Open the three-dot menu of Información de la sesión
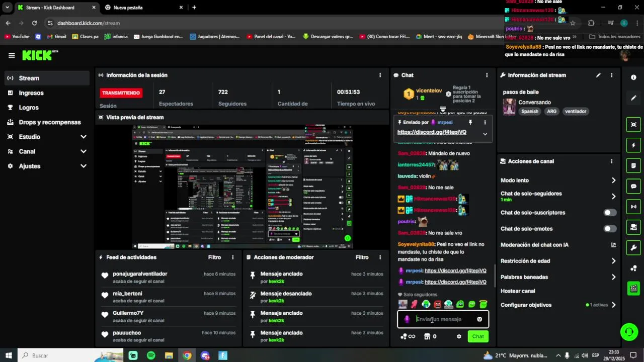Image resolution: width=644 pixels, height=362 pixels. (x=380, y=75)
